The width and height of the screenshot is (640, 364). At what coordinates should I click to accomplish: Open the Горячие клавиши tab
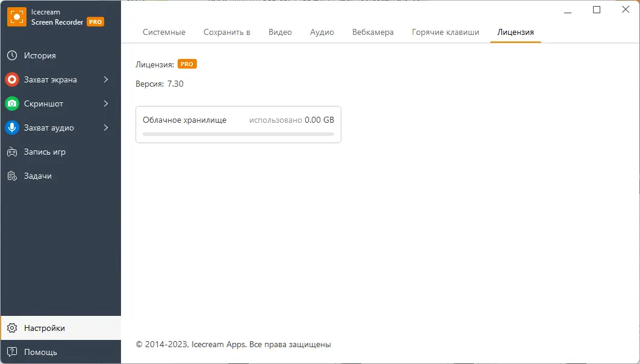445,32
